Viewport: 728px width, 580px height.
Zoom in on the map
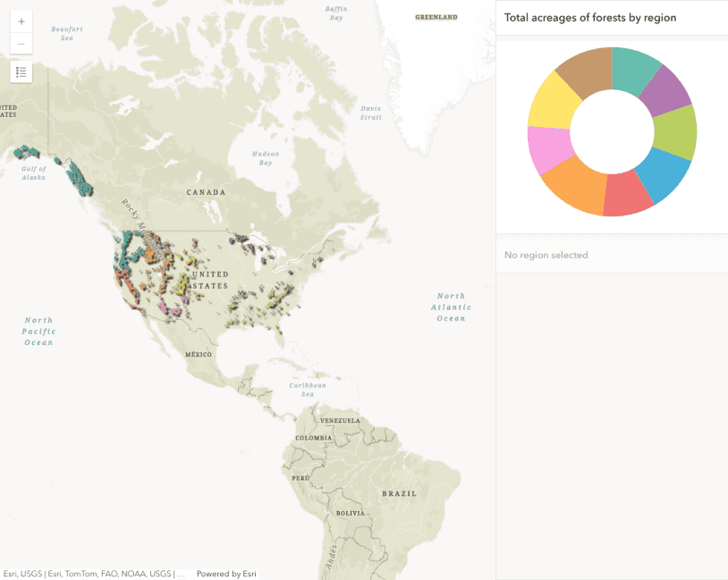[21, 21]
